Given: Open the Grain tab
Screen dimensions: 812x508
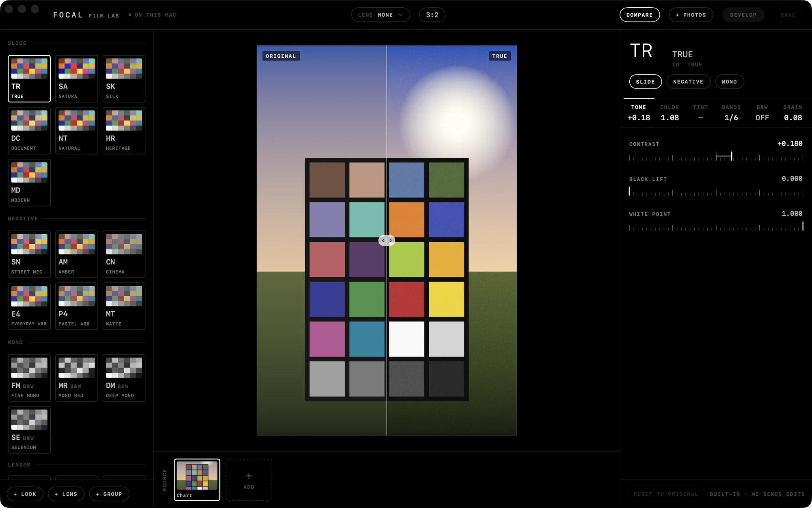Looking at the screenshot, I should [793, 113].
